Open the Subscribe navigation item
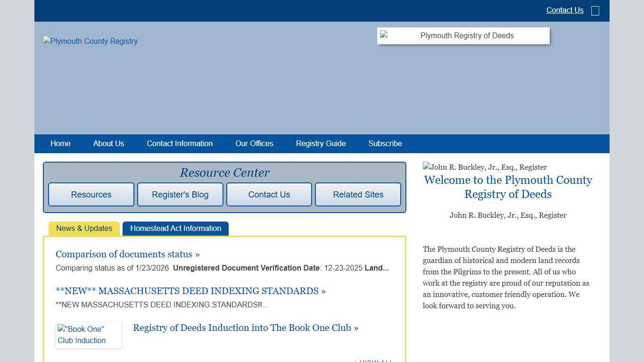 tap(385, 144)
